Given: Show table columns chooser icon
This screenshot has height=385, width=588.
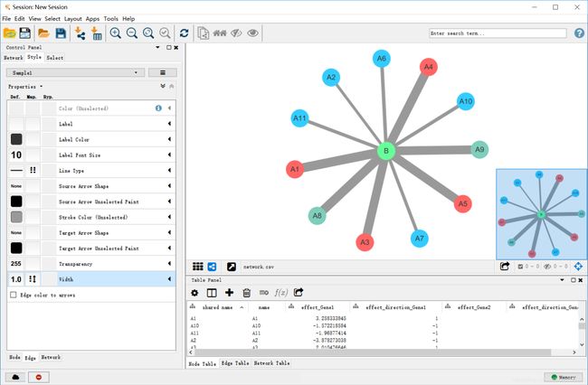Looking at the screenshot, I should tap(212, 293).
